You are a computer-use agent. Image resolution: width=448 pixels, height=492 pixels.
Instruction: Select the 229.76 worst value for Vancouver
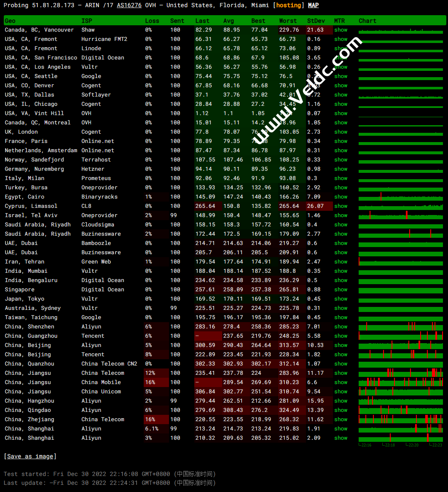(x=292, y=30)
